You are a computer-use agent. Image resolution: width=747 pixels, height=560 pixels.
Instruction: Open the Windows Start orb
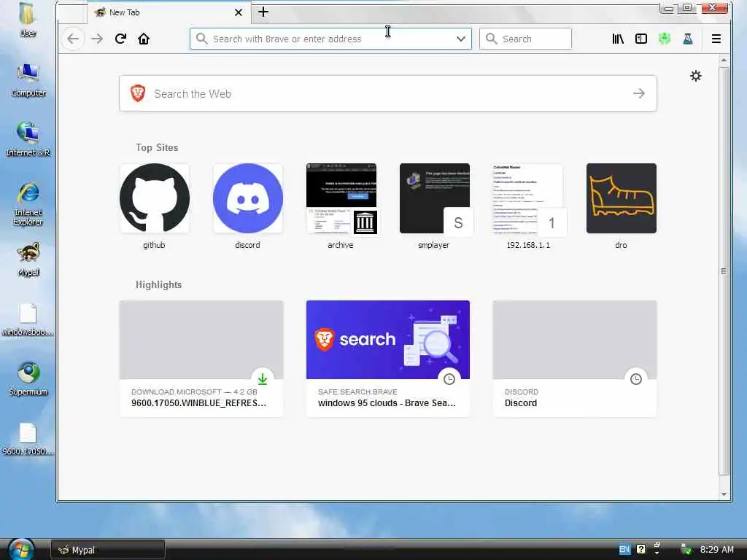click(x=21, y=549)
